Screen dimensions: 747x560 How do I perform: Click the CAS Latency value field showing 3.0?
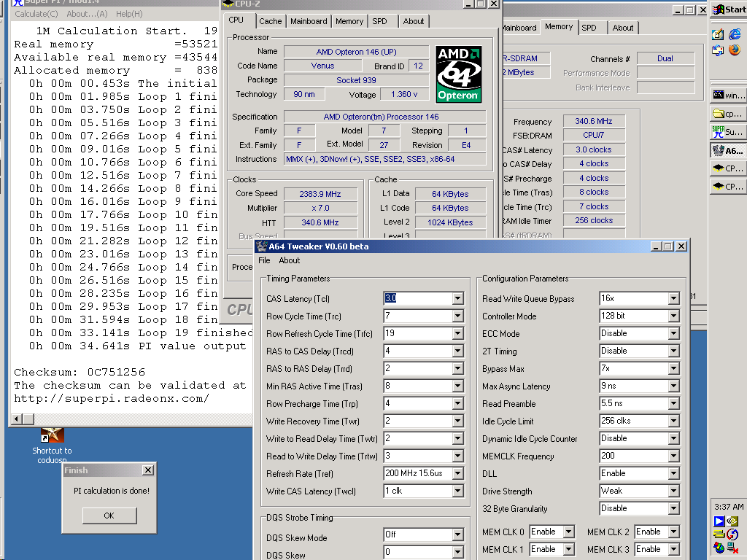[x=418, y=298]
